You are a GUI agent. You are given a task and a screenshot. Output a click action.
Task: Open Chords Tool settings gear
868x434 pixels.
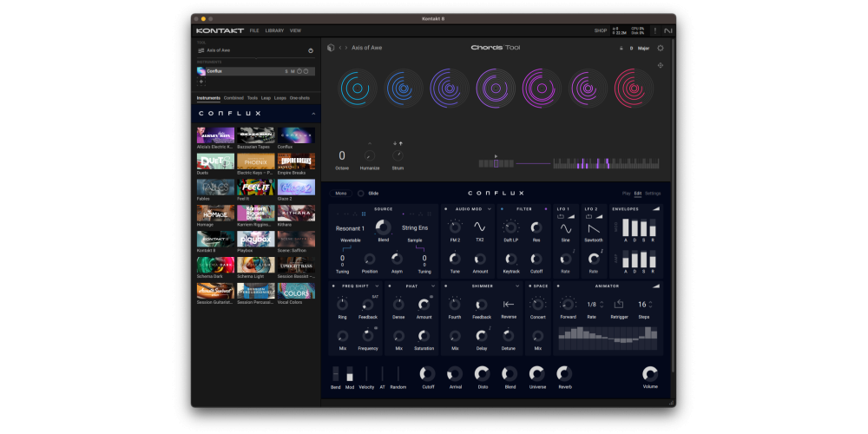click(x=661, y=48)
